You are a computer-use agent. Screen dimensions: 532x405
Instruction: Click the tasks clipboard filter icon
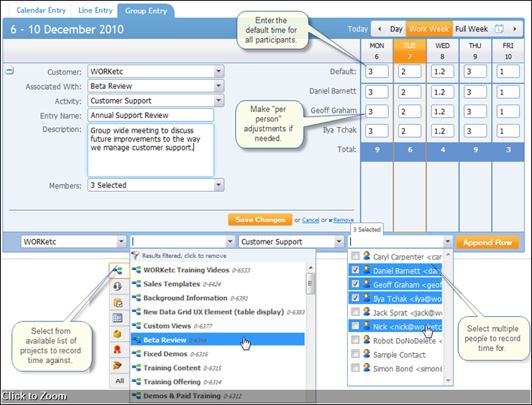[x=118, y=302]
